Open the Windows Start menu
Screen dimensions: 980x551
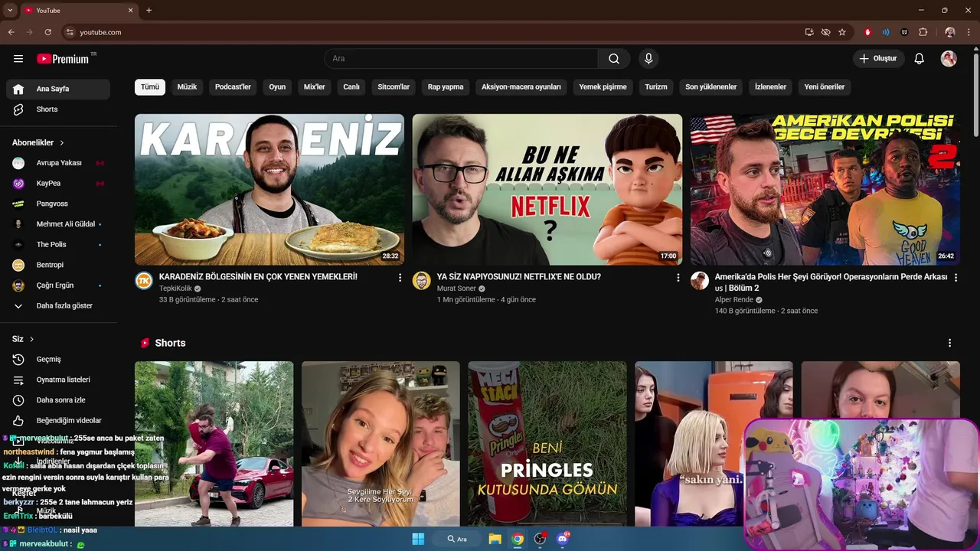[x=418, y=539]
